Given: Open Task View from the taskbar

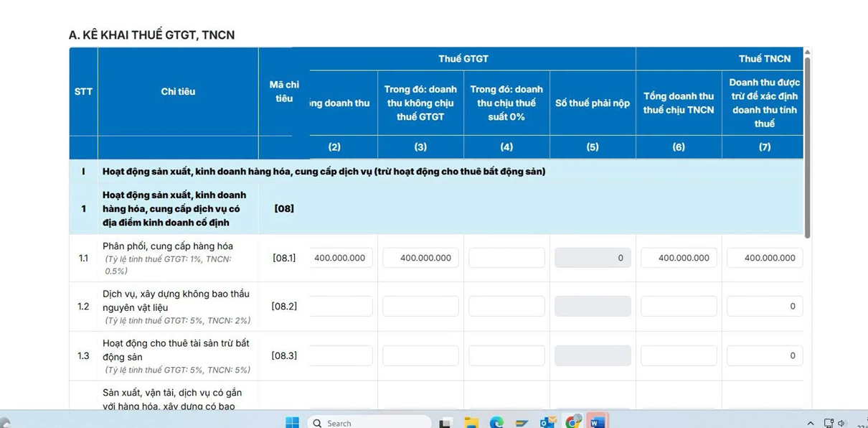Looking at the screenshot, I should pyautogui.click(x=445, y=423).
